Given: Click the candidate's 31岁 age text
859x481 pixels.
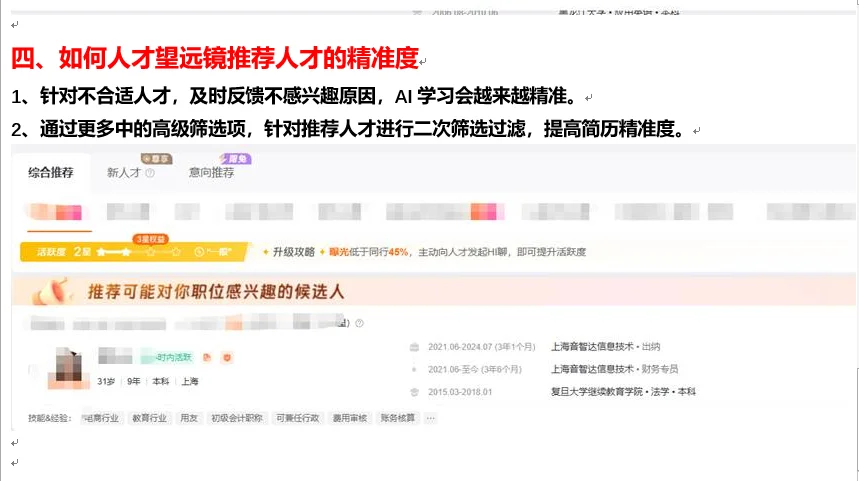Looking at the screenshot, I should click(106, 381).
